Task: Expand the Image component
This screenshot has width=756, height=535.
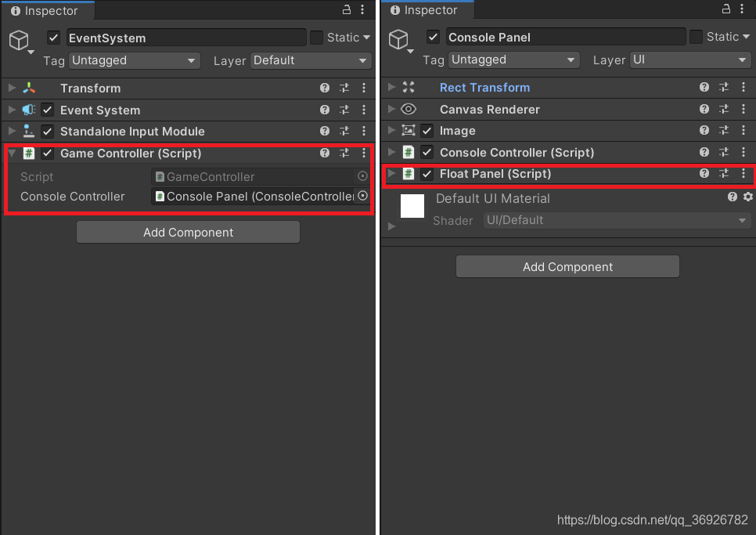Action: tap(391, 130)
